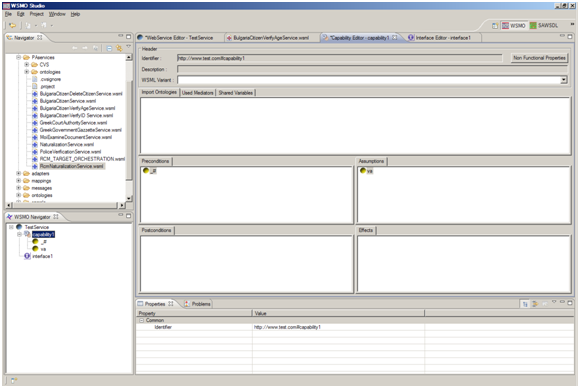This screenshot has width=580, height=388.
Task: Expand the ontologies folder under PAservices
Action: [26, 72]
